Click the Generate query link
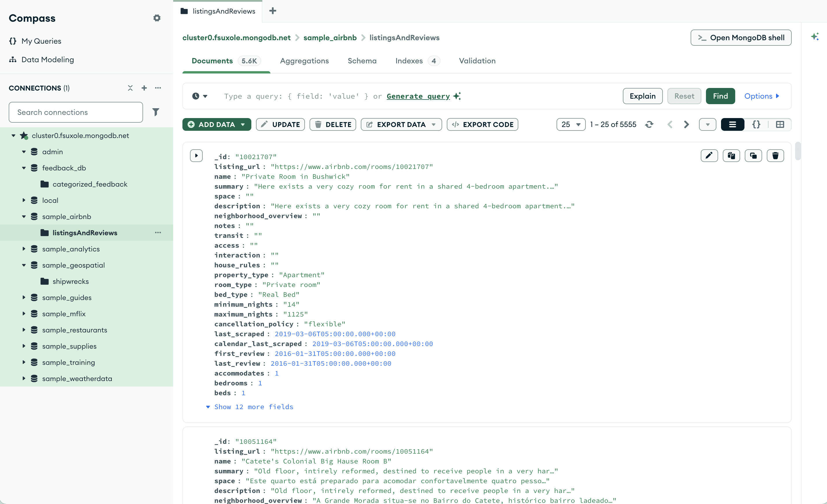The width and height of the screenshot is (827, 504). pyautogui.click(x=418, y=96)
